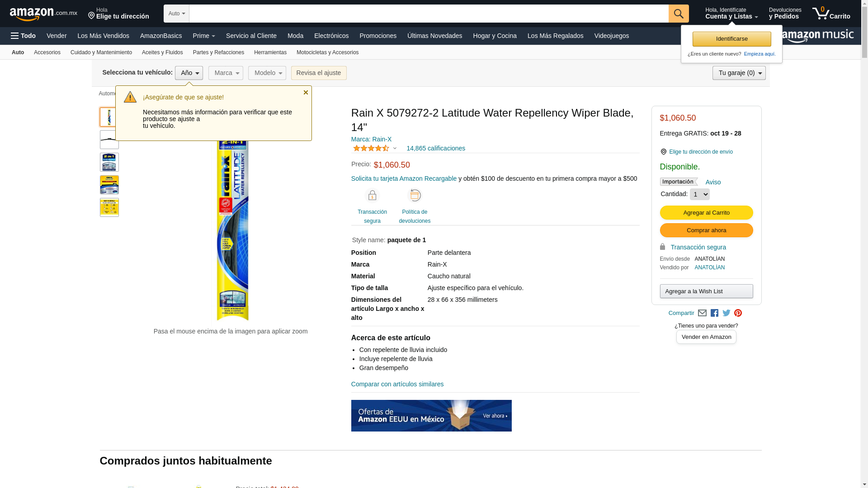The image size is (868, 488).
Task: Share via Twitter icon
Action: [x=726, y=313]
